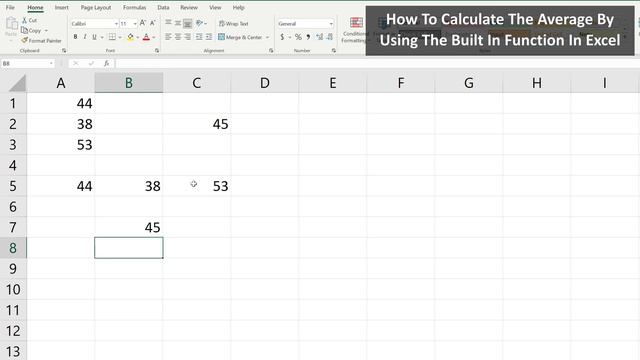The image size is (640, 360).
Task: Click the Cut scissors icon
Action: (x=24, y=20)
